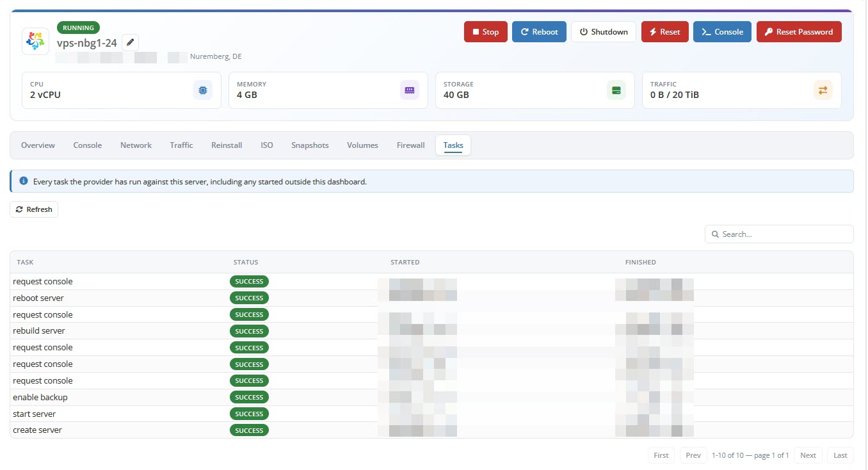The width and height of the screenshot is (868, 470).
Task: Click the 40 GB storage value
Action: pos(456,95)
